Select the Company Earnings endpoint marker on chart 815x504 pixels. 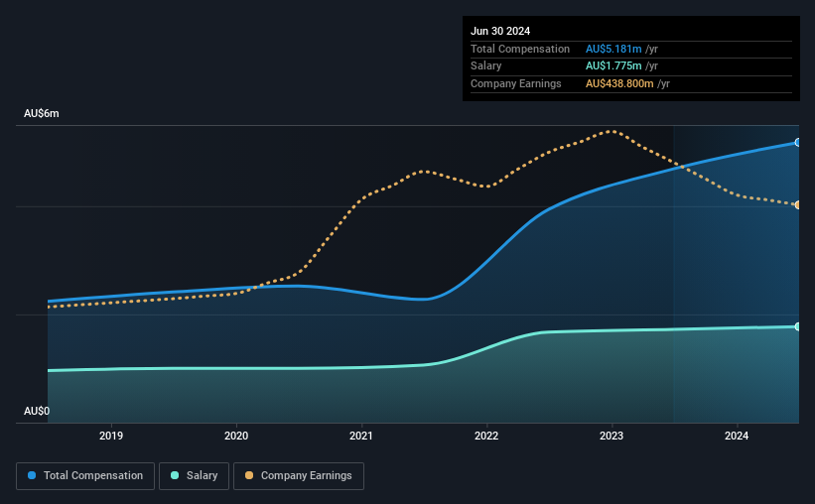(x=798, y=205)
